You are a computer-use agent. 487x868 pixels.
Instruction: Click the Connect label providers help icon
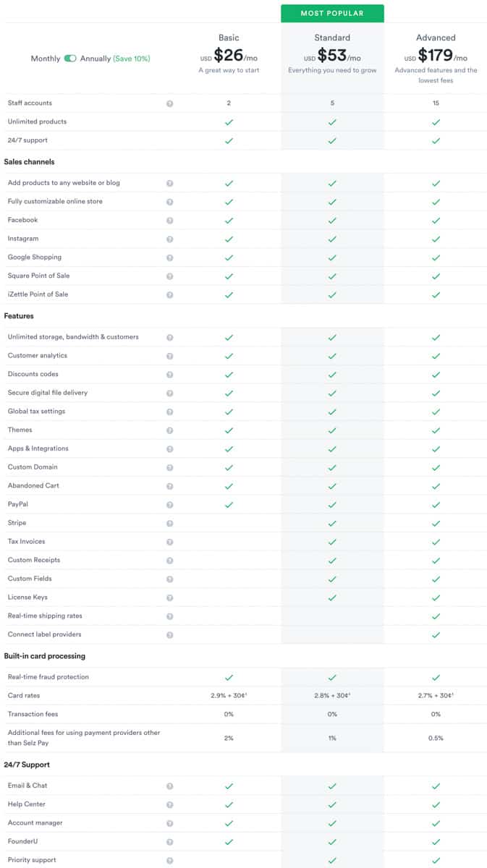click(171, 634)
